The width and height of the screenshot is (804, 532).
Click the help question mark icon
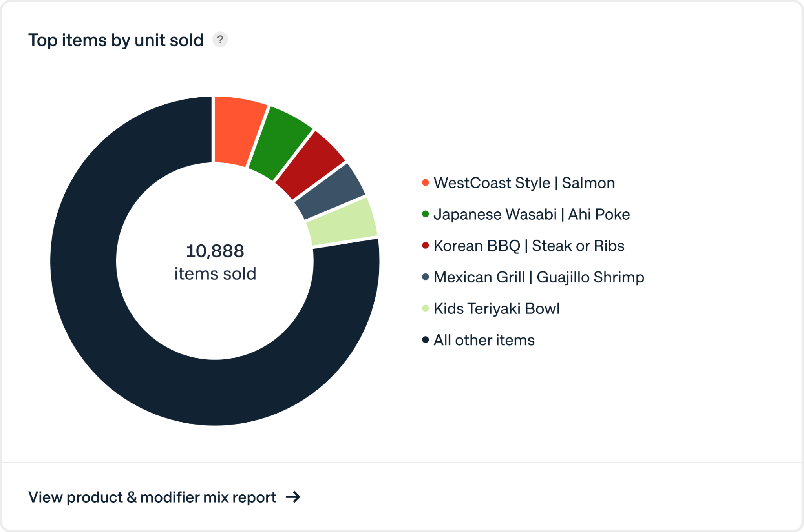pyautogui.click(x=220, y=40)
